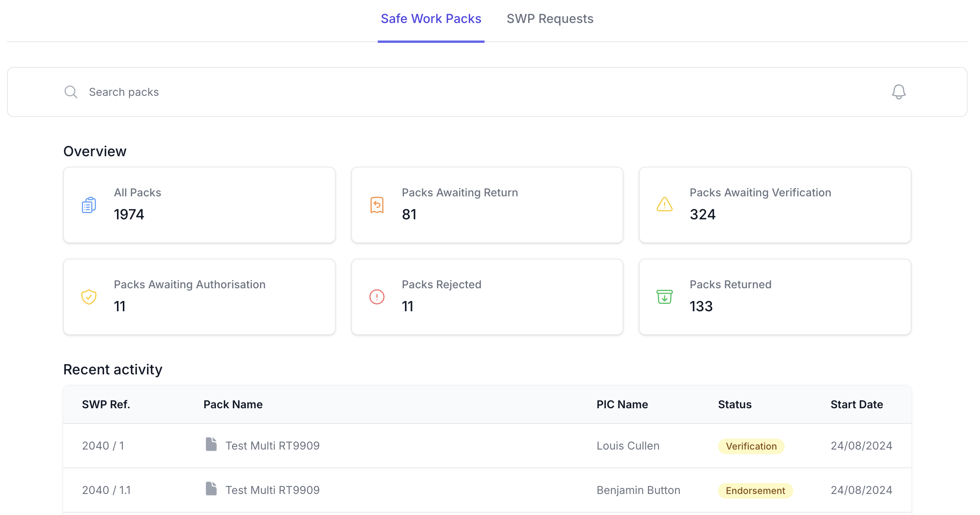The image size is (980, 515).
Task: Click the Packs Awaiting Return icon
Action: tap(377, 205)
